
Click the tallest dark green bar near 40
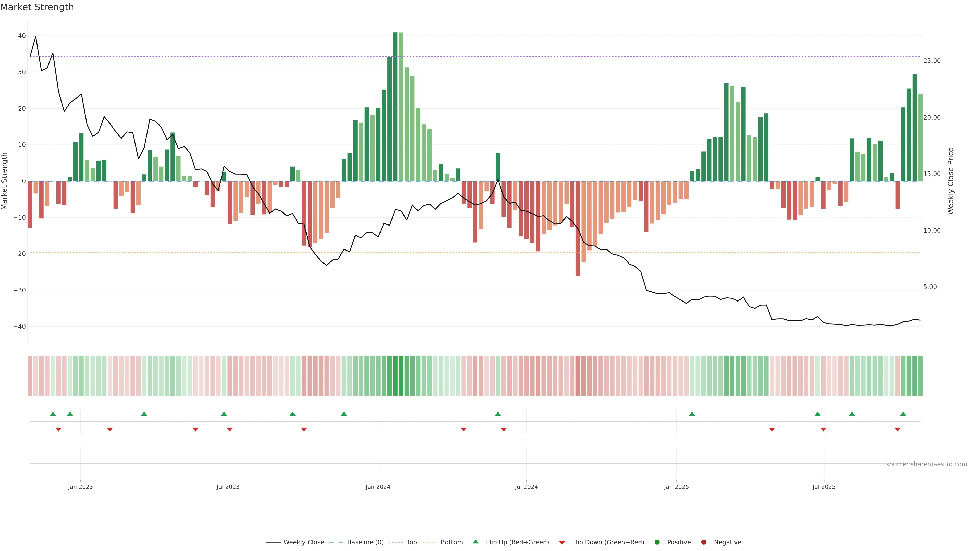tap(395, 106)
